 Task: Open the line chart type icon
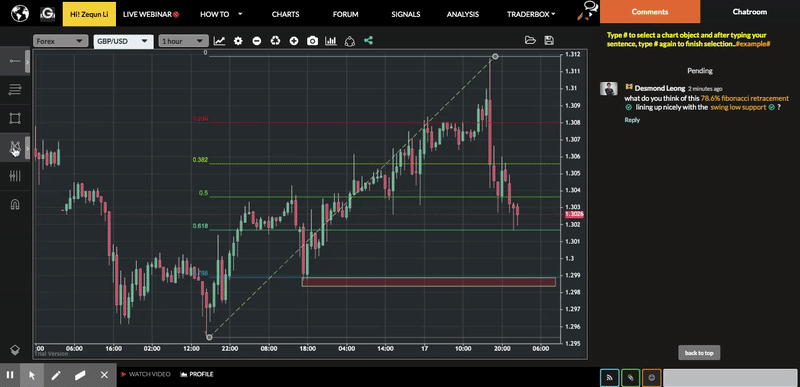[219, 41]
